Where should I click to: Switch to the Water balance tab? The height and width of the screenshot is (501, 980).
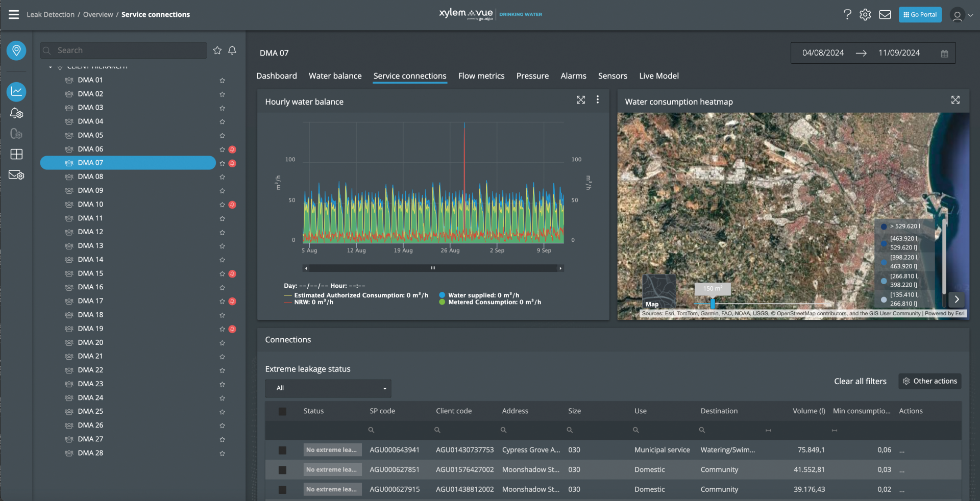pyautogui.click(x=335, y=76)
